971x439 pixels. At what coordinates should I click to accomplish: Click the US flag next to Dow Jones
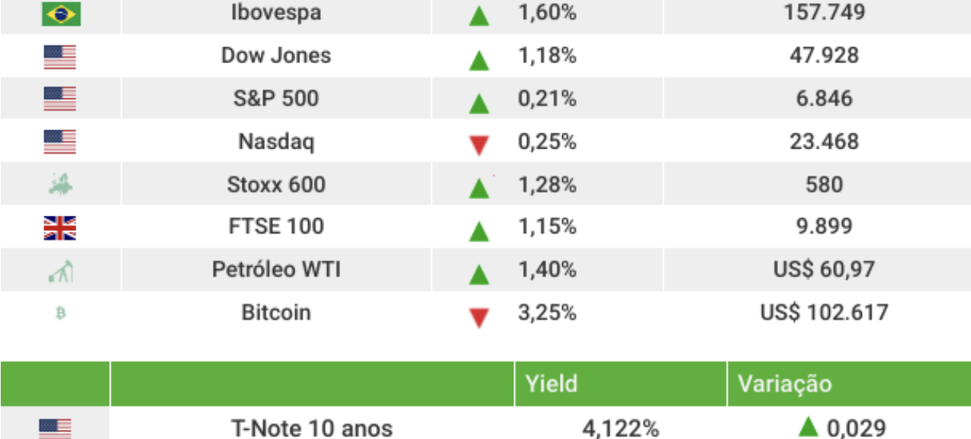60,57
